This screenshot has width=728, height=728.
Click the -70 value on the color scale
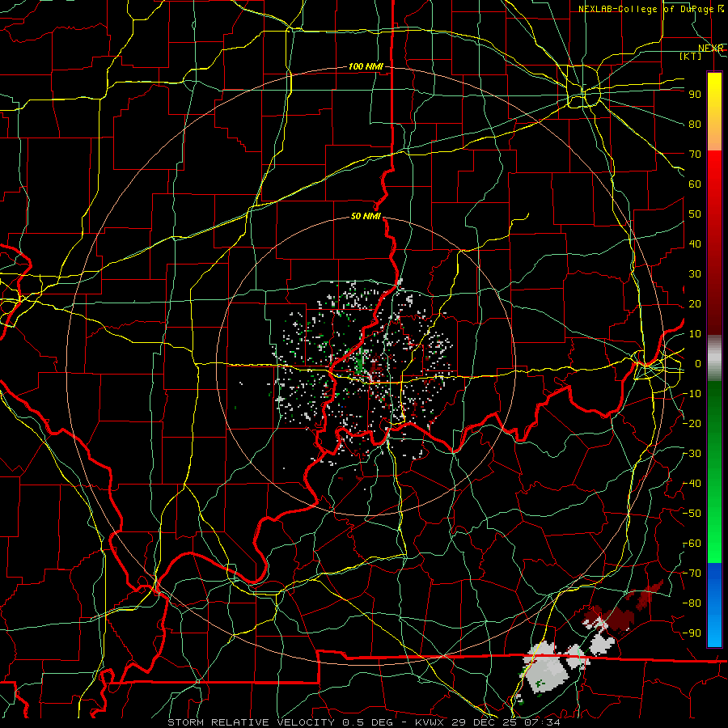click(x=692, y=573)
